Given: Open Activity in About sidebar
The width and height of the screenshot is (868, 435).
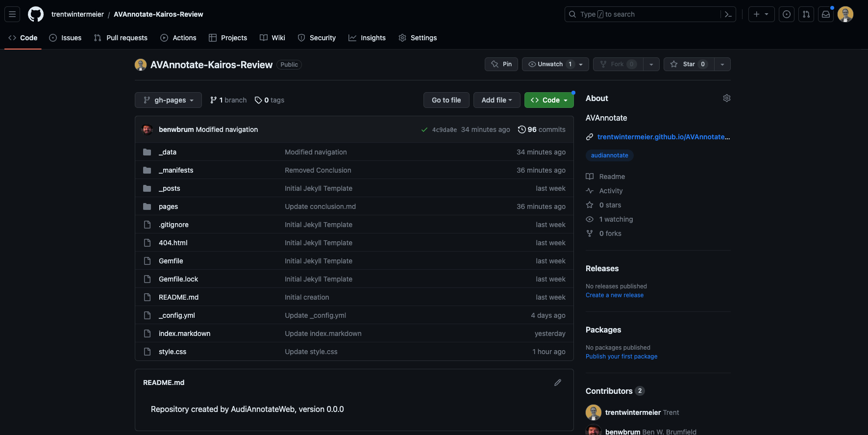Looking at the screenshot, I should click(604, 191).
